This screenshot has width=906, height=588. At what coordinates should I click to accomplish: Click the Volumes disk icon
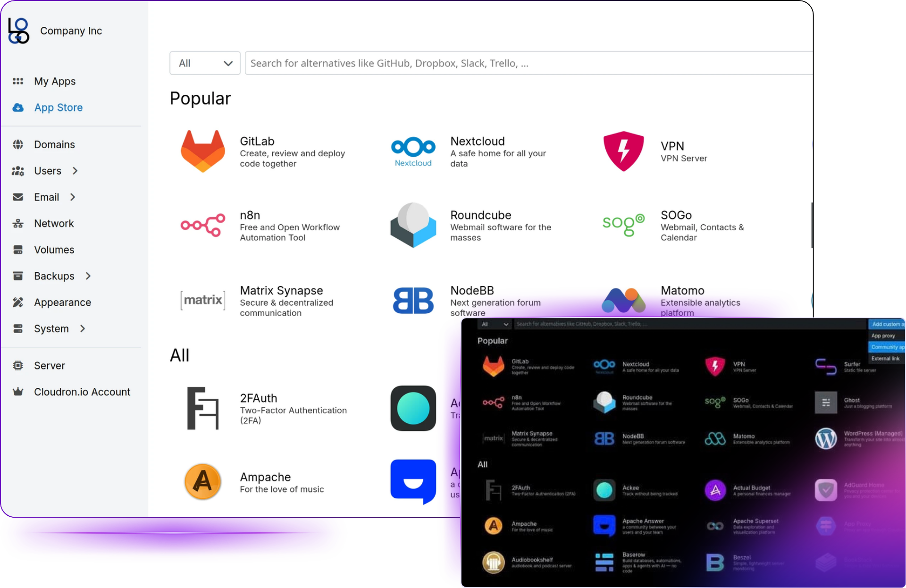18,250
